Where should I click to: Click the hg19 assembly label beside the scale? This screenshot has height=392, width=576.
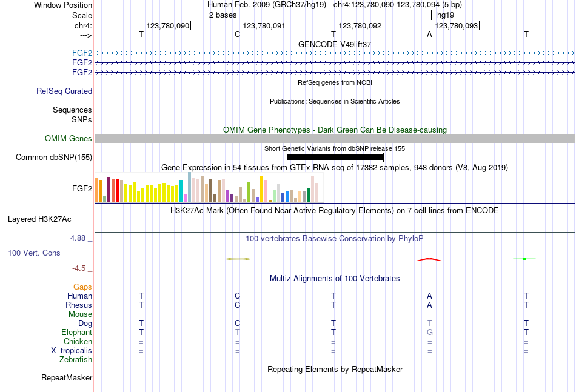[x=446, y=15]
